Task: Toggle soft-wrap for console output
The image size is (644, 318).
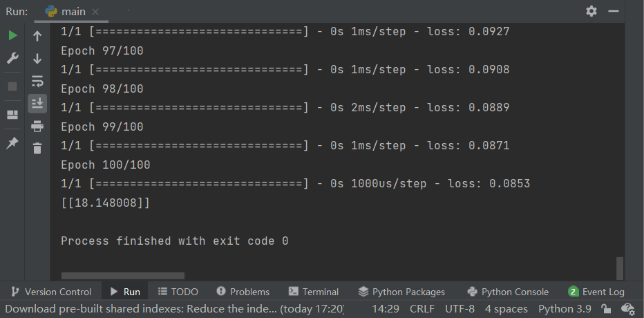Action: click(x=37, y=82)
